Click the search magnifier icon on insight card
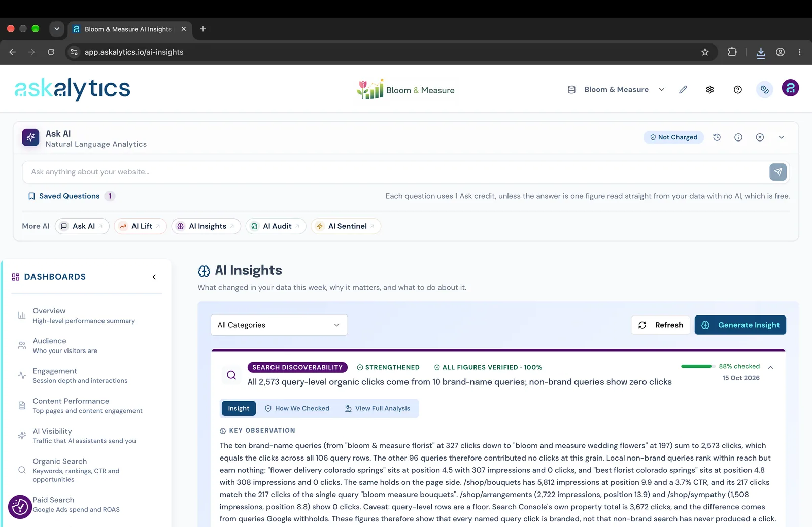The width and height of the screenshot is (812, 527). pos(231,375)
